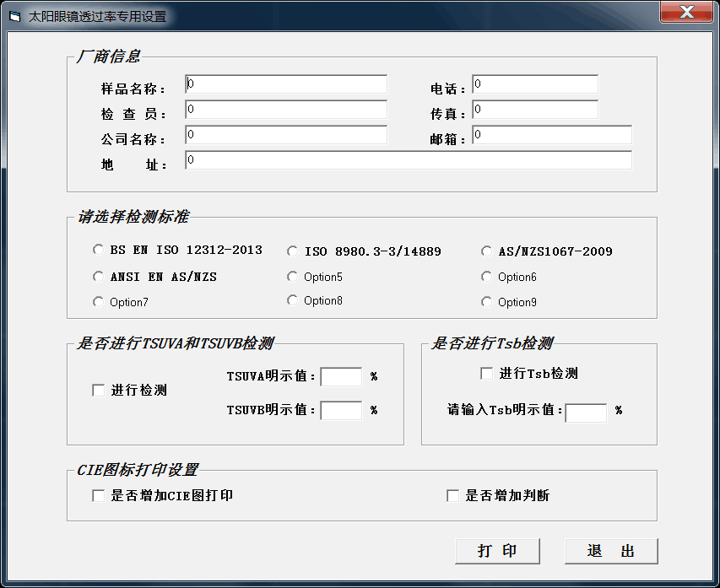The height and width of the screenshot is (588, 720).
Task: Click the 邮箱 input field
Action: click(552, 135)
